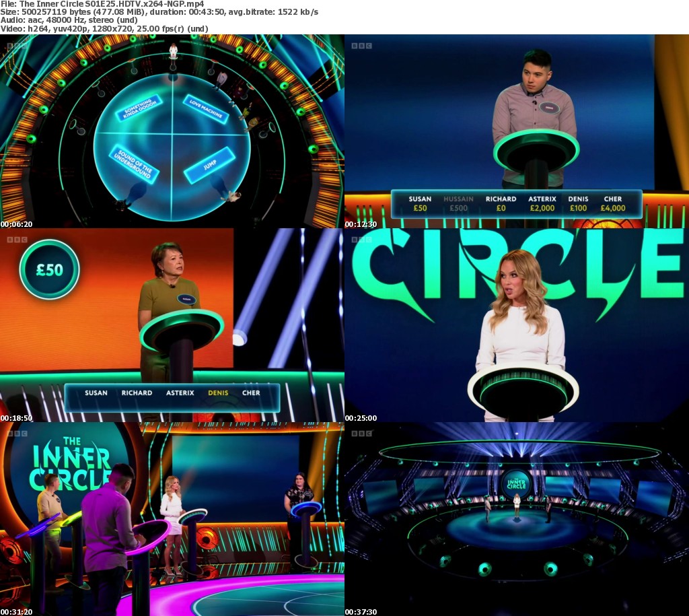Click Cher's £4,000 score on the scoreboard
The width and height of the screenshot is (689, 616).
tap(613, 203)
